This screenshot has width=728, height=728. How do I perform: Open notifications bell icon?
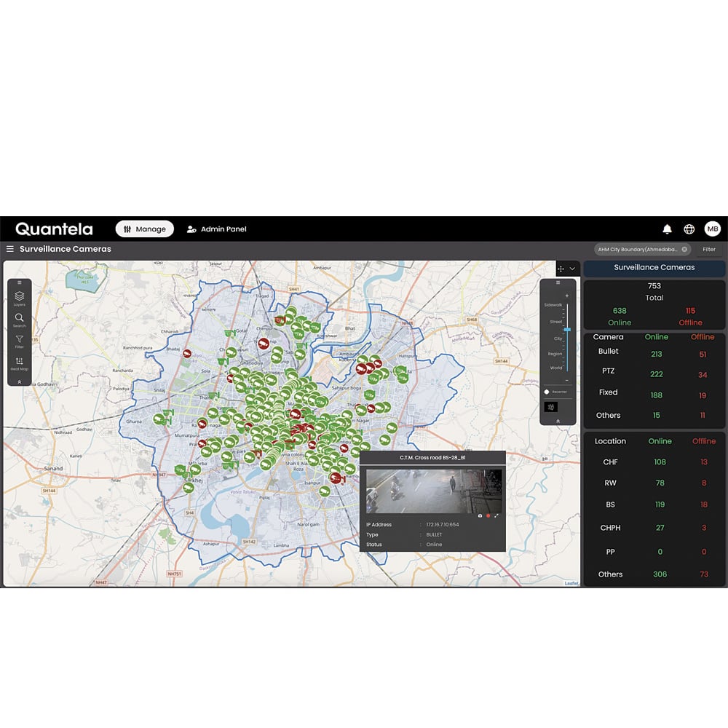click(x=667, y=229)
